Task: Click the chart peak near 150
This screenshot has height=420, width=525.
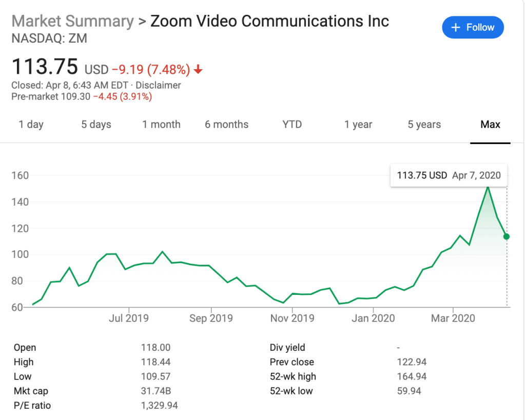Action: [x=488, y=187]
